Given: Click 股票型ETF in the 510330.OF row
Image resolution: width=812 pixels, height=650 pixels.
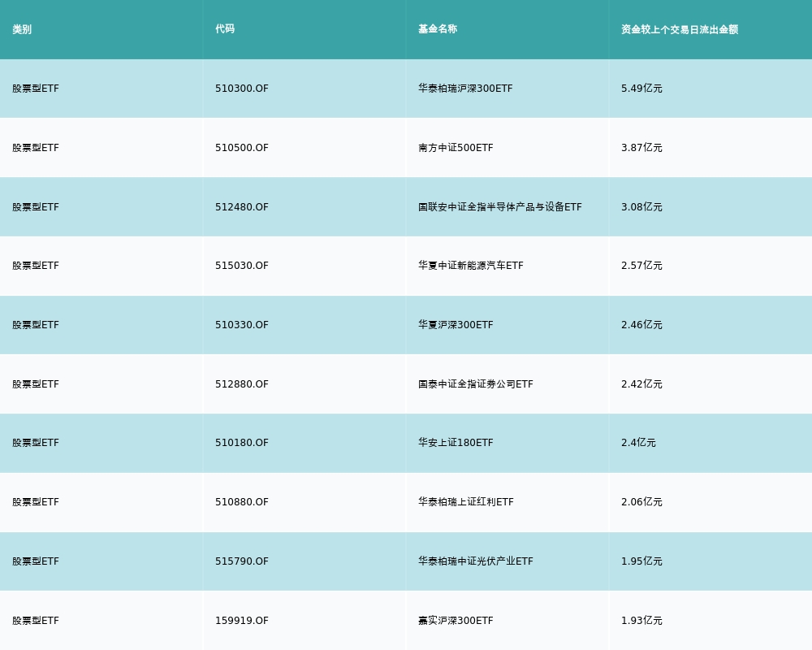Looking at the screenshot, I should coord(36,324).
